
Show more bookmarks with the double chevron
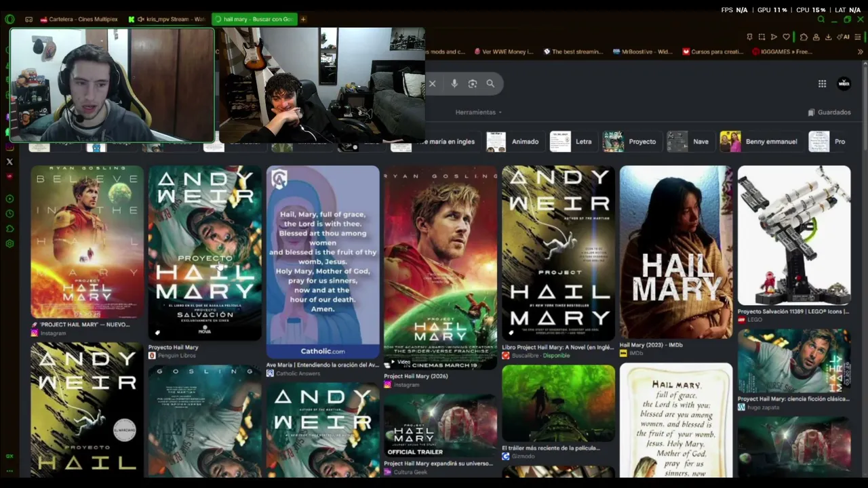(x=861, y=52)
